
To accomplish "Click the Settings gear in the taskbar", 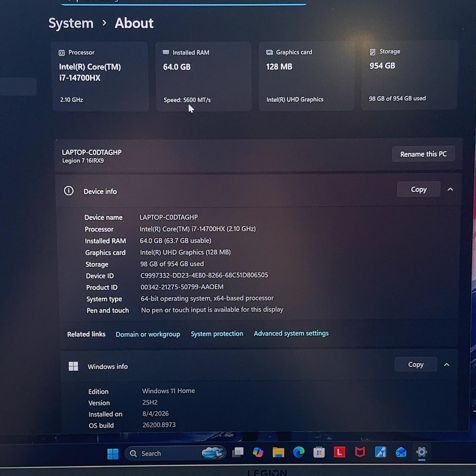I will pyautogui.click(x=421, y=452).
